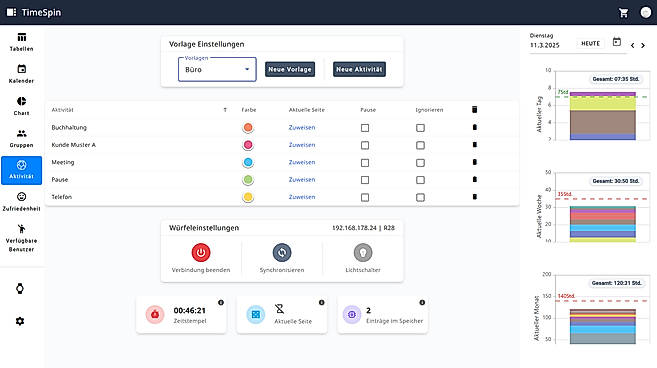Delete the Kunde Muster A activity

[x=475, y=145]
